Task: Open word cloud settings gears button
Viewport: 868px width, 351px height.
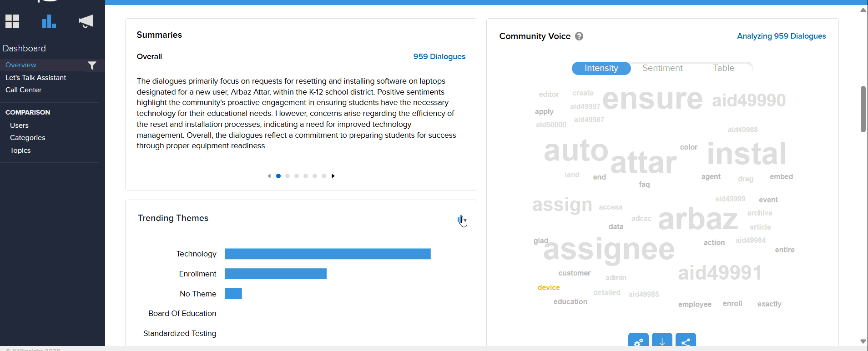Action: pos(638,341)
